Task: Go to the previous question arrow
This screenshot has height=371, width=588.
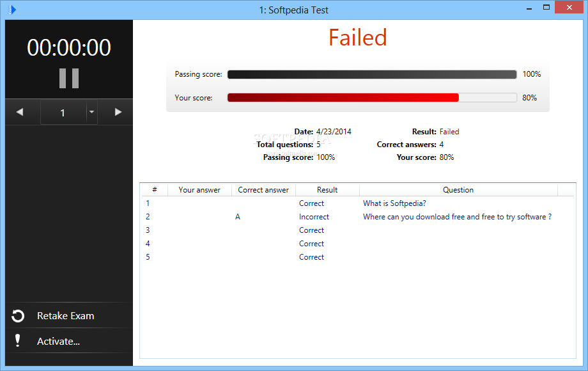Action: 20,112
